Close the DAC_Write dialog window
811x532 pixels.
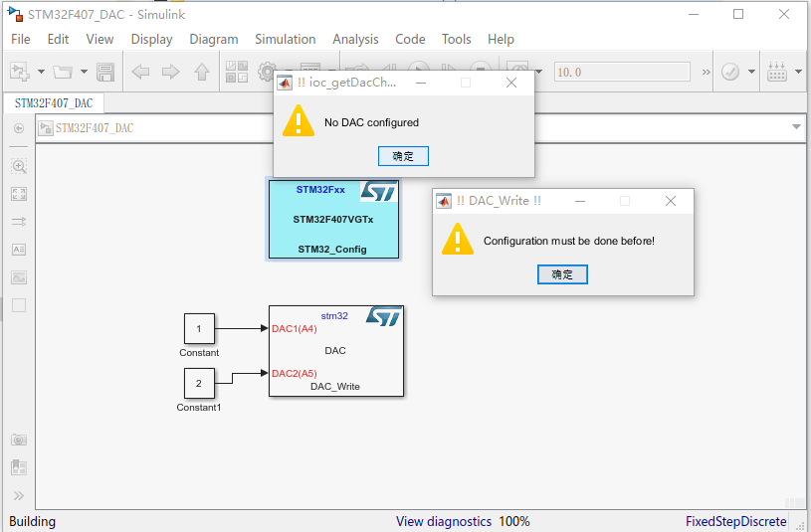click(x=671, y=201)
